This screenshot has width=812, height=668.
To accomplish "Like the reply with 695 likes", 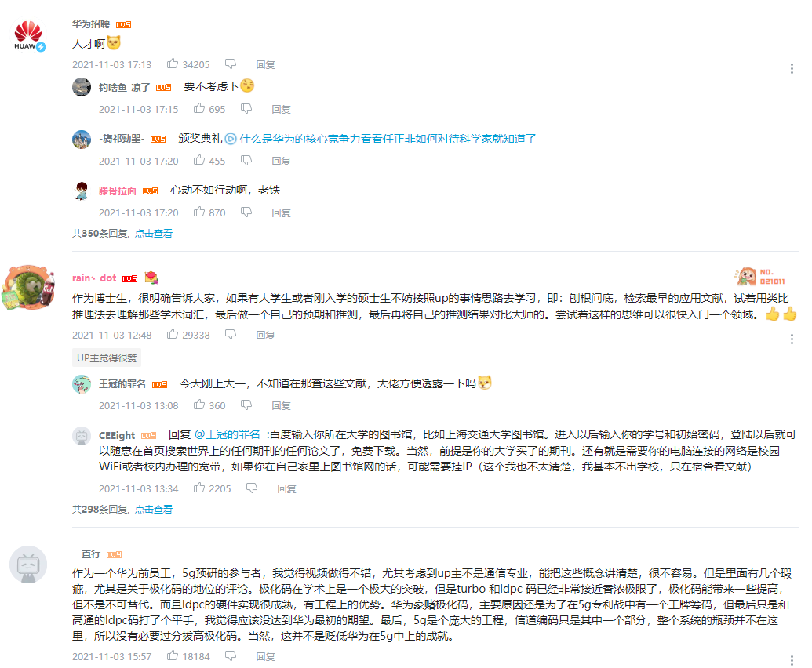I will 199,108.
